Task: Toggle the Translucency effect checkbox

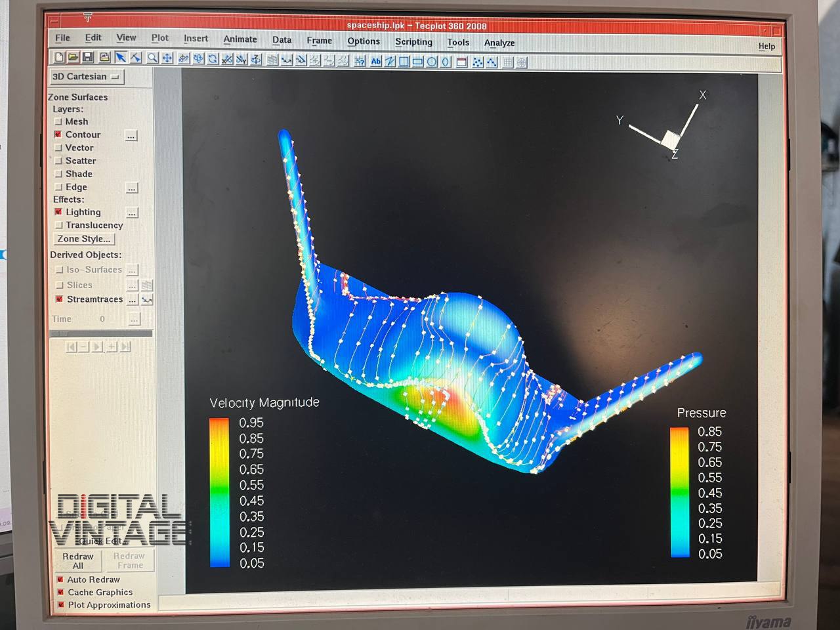Action: pyautogui.click(x=59, y=225)
